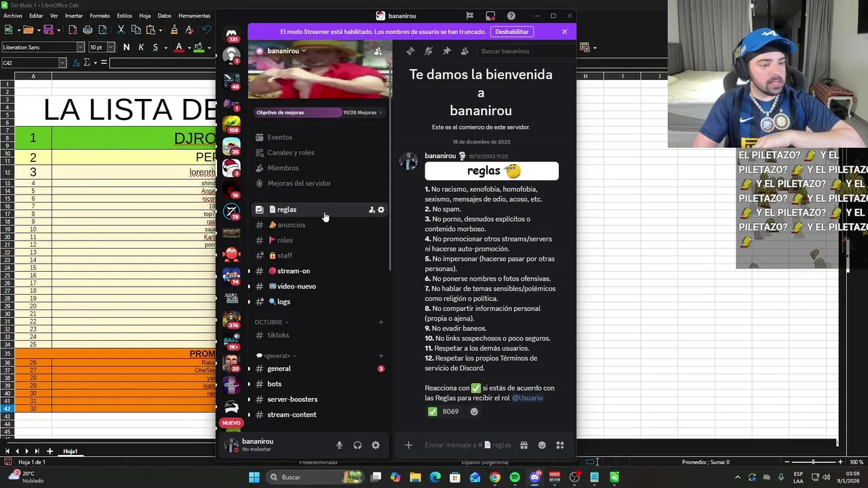The height and width of the screenshot is (488, 868).
Task: Expand logs channel arrow
Action: [x=249, y=302]
